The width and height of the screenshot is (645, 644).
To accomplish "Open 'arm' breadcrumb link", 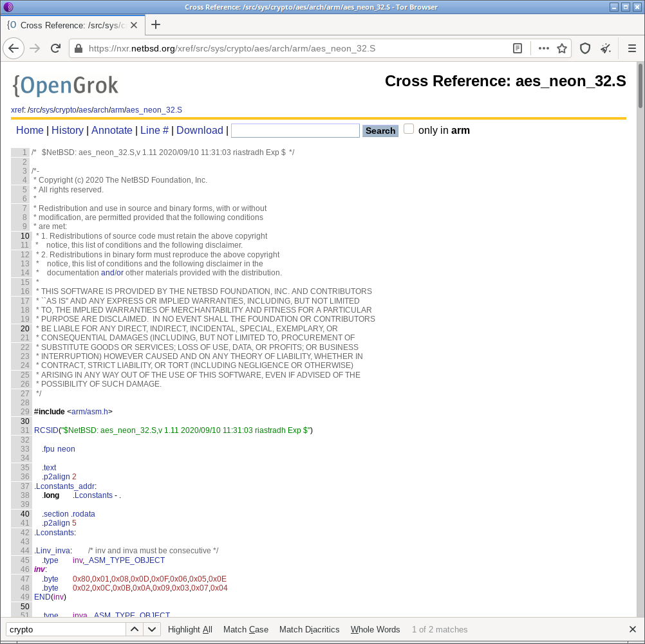I will click(x=117, y=110).
